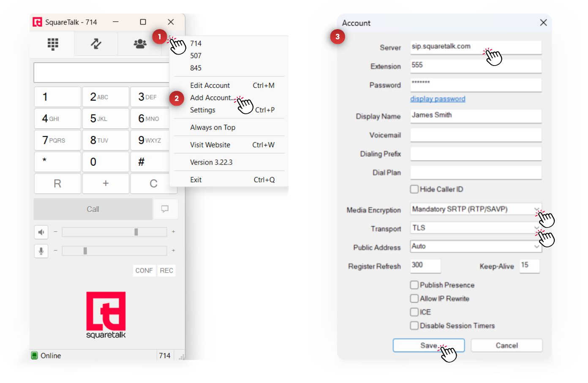Image resolution: width=588 pixels, height=383 pixels.
Task: Expand the Media Encryption dropdown
Action: [536, 209]
